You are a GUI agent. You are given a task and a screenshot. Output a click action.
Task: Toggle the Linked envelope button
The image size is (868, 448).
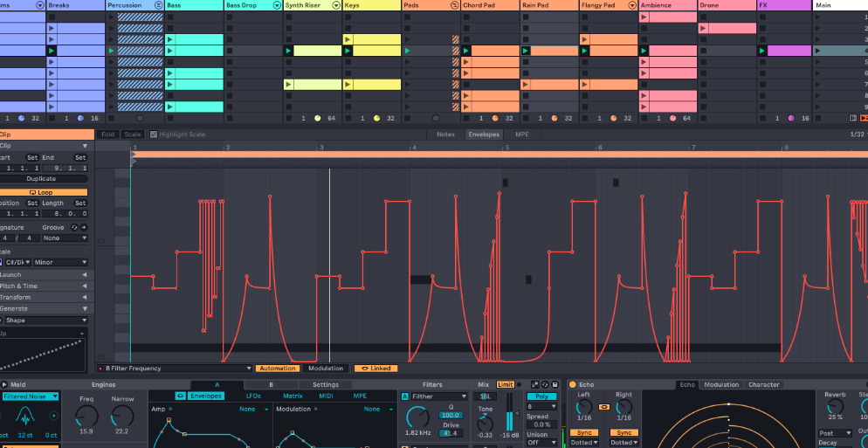point(375,369)
